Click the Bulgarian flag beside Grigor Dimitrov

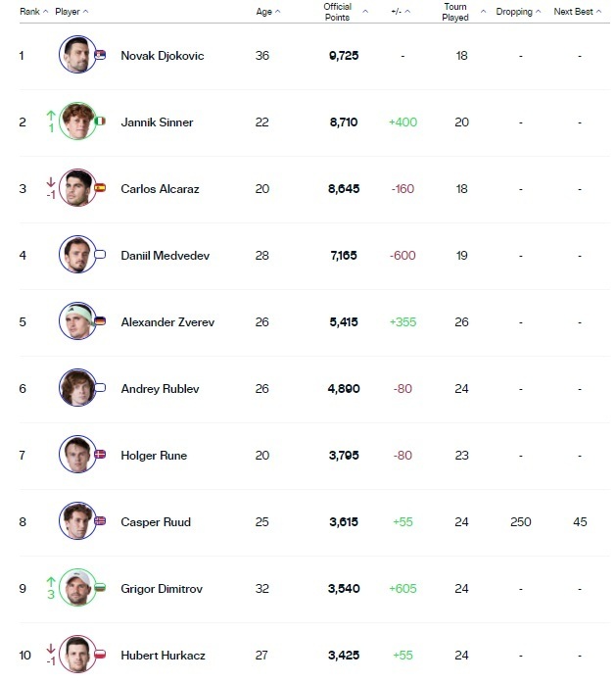click(x=100, y=588)
